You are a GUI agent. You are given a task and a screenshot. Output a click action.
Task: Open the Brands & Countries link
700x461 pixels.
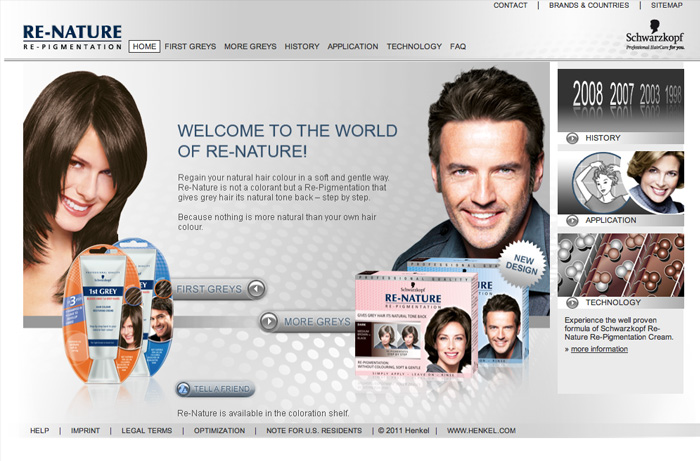tap(589, 5)
